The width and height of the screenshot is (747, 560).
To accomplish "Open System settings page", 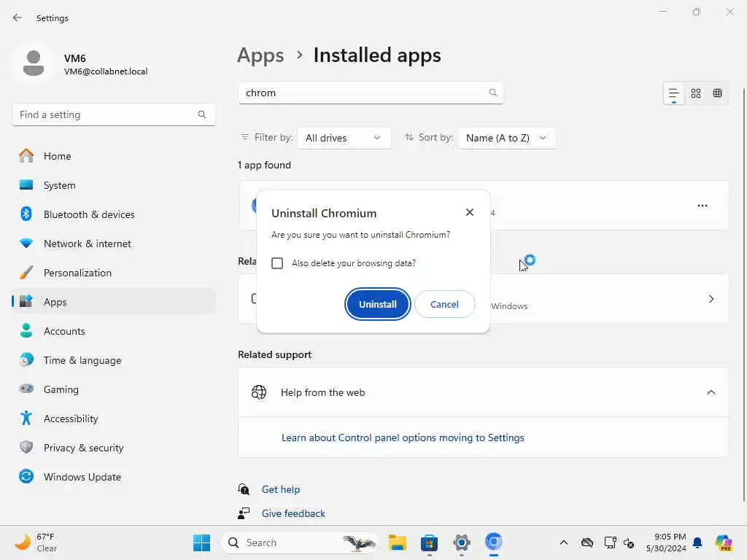I will [113, 185].
